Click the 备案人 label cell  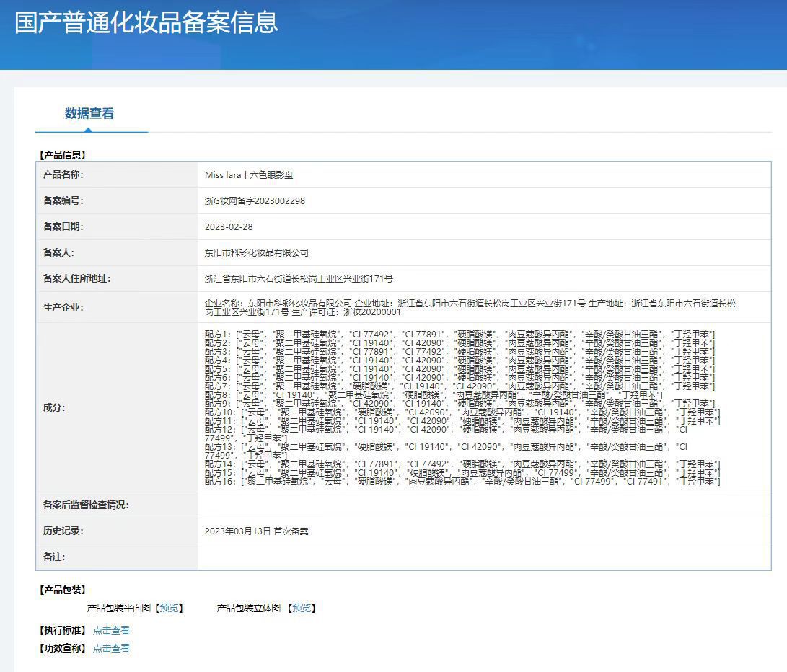117,253
